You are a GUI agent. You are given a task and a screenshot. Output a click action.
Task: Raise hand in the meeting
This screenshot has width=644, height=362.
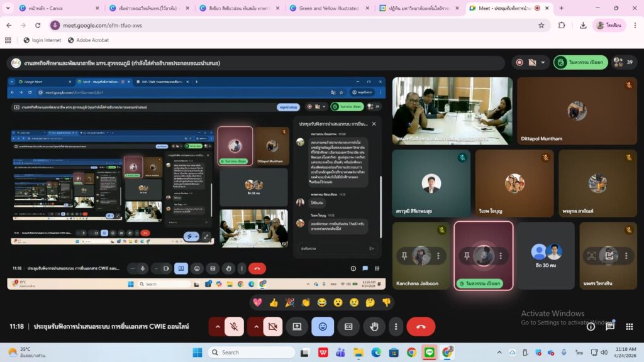tap(374, 327)
